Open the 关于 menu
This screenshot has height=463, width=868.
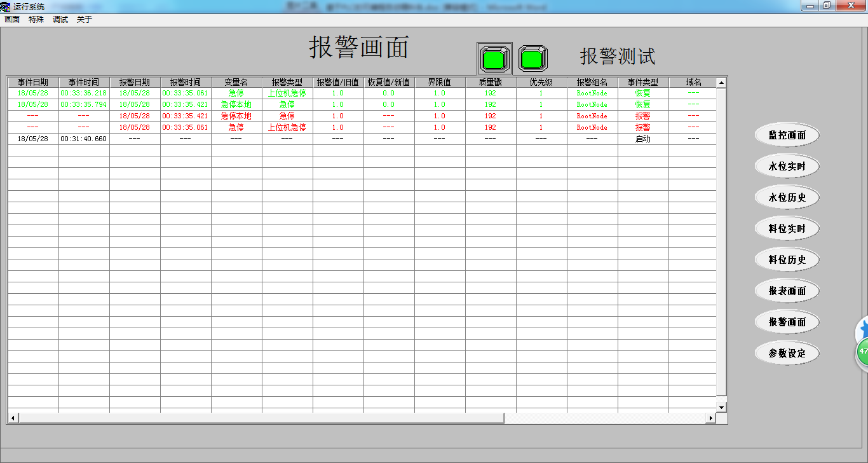pos(85,20)
